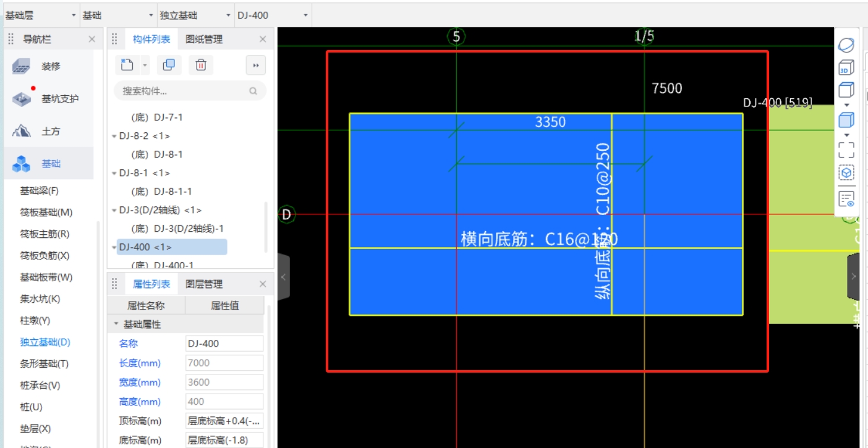
Task: Click the search magnifier icon
Action: click(x=253, y=91)
